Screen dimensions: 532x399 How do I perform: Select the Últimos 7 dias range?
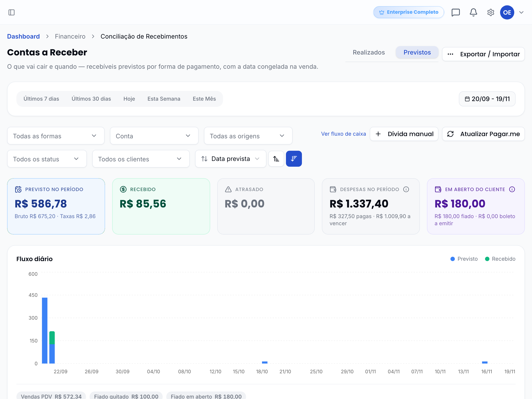point(41,99)
